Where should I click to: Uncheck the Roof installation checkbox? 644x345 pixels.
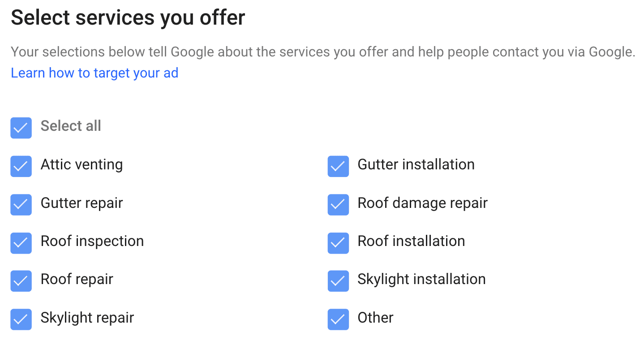(x=338, y=243)
